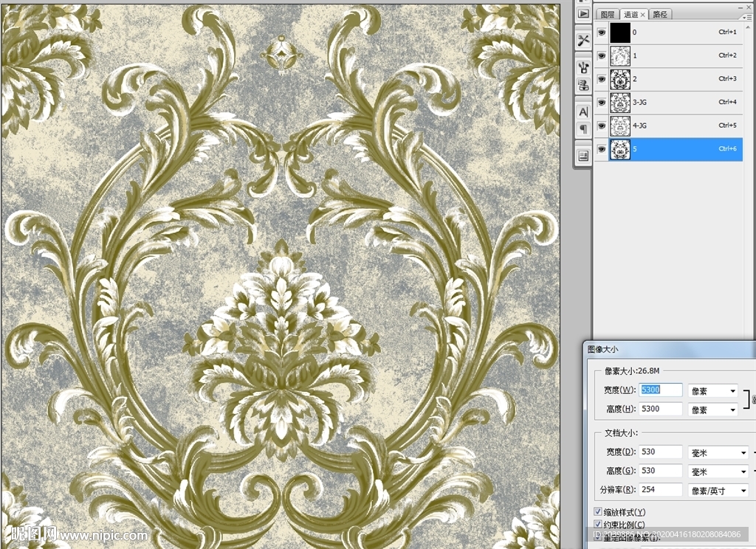The width and height of the screenshot is (756, 549).
Task: Switch to the 图层 (Layers) tab
Action: click(x=607, y=14)
